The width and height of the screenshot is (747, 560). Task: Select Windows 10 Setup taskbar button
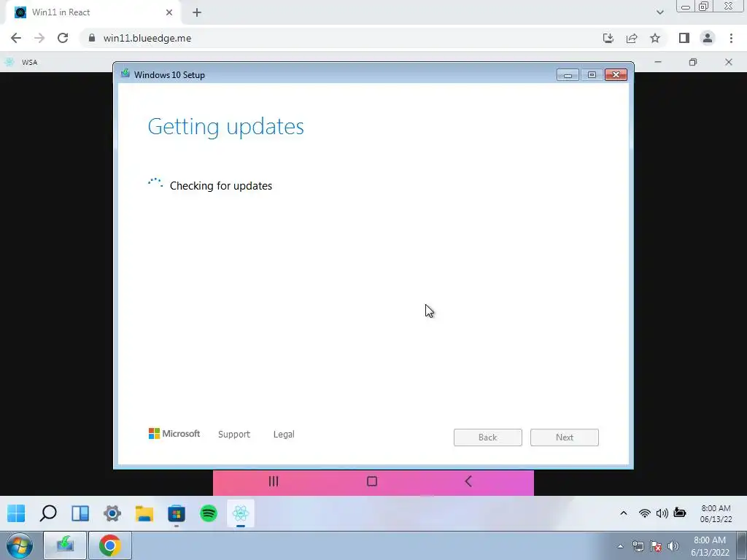click(65, 545)
